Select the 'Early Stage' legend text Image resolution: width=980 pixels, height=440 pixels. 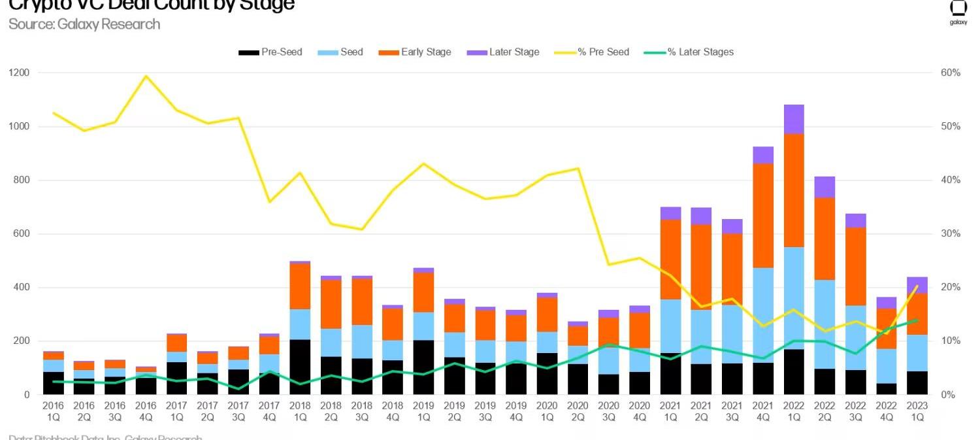[426, 52]
